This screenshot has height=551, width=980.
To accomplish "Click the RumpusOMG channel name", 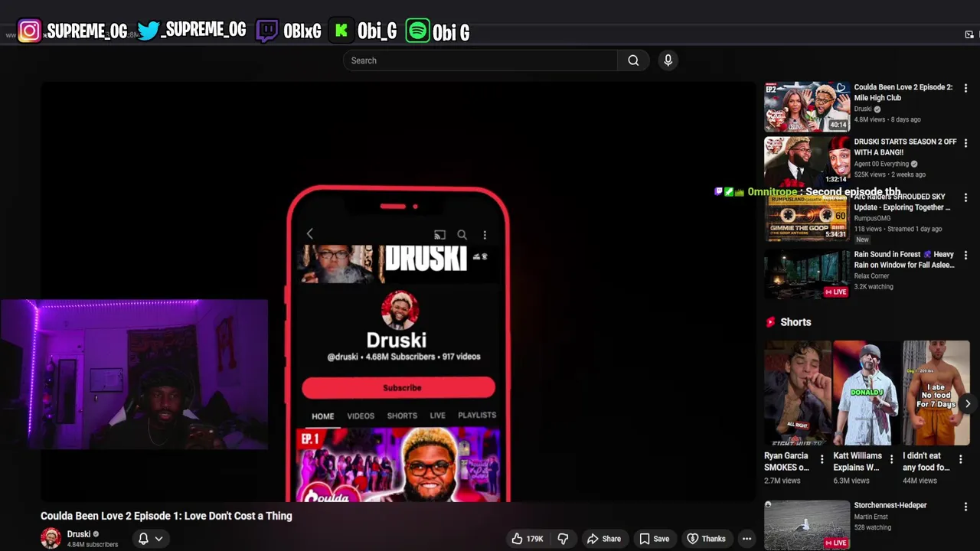I will click(872, 218).
